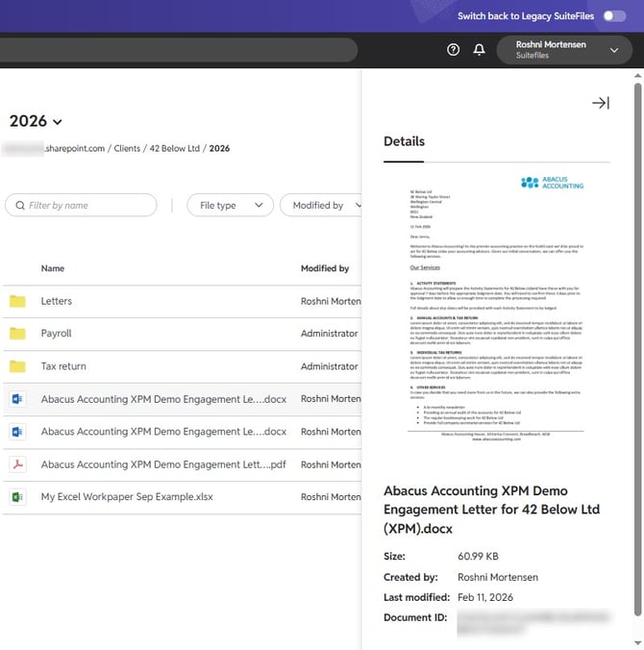Sort by the Name column header
Viewport: 644px width, 650px height.
pos(53,268)
